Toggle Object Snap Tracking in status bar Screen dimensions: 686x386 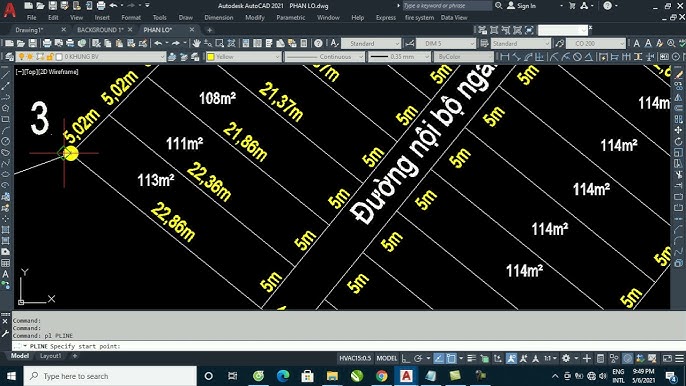pyautogui.click(x=439, y=358)
